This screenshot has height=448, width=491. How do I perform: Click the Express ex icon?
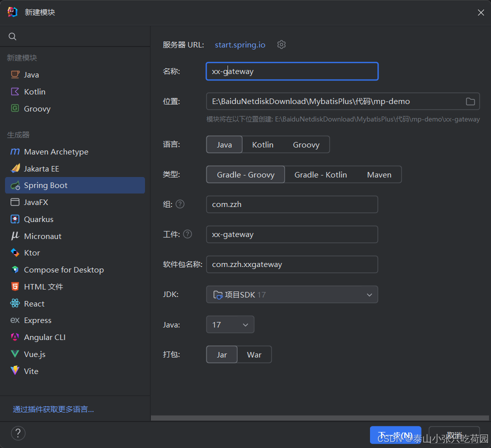[x=15, y=320]
